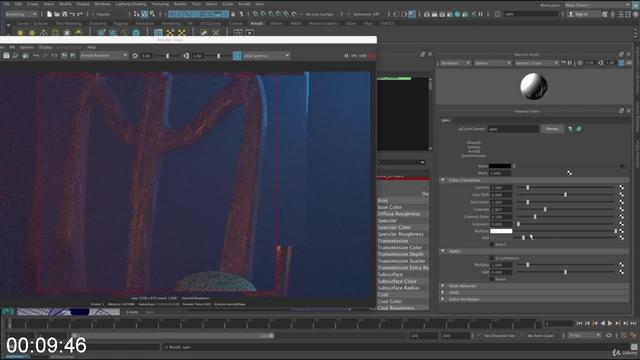Toggle Invert checkbox under Color Correction
The height and width of the screenshot is (360, 640).
coord(492,244)
